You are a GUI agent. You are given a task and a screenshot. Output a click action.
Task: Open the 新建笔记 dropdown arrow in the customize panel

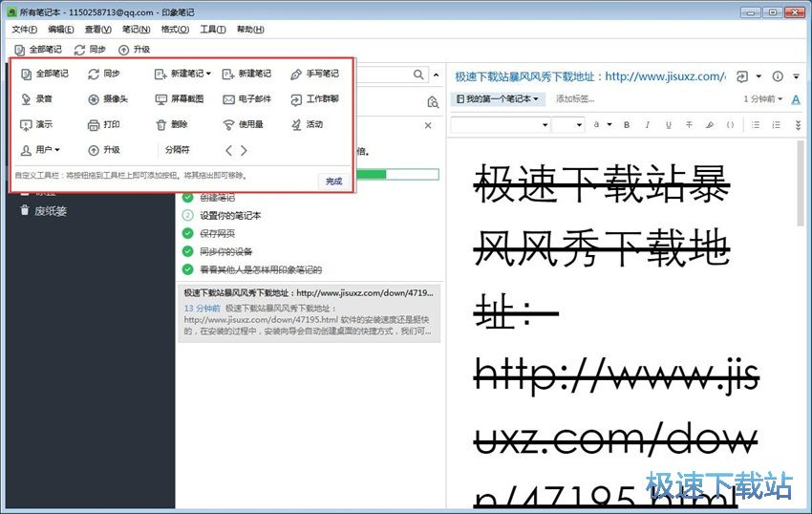pyautogui.click(x=208, y=74)
